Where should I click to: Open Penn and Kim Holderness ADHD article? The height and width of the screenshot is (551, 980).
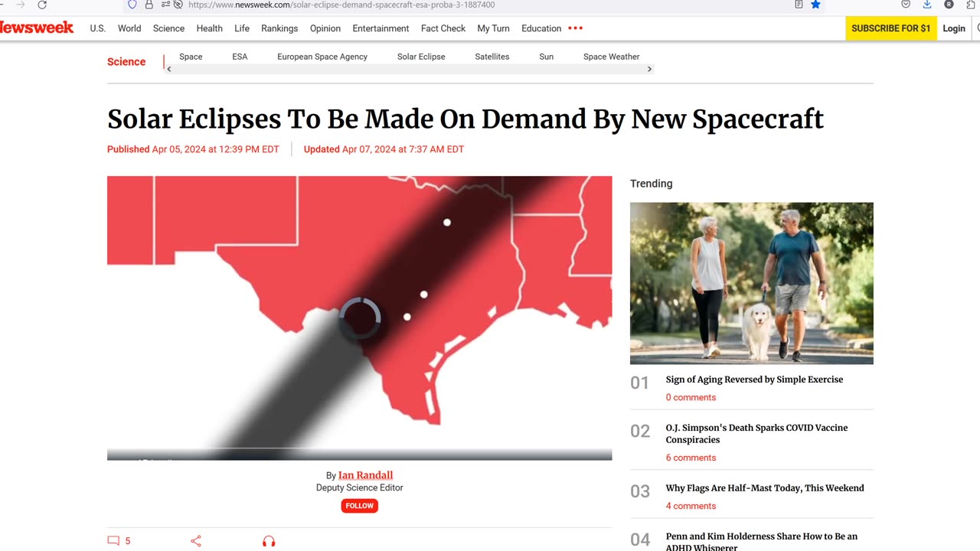point(761,541)
